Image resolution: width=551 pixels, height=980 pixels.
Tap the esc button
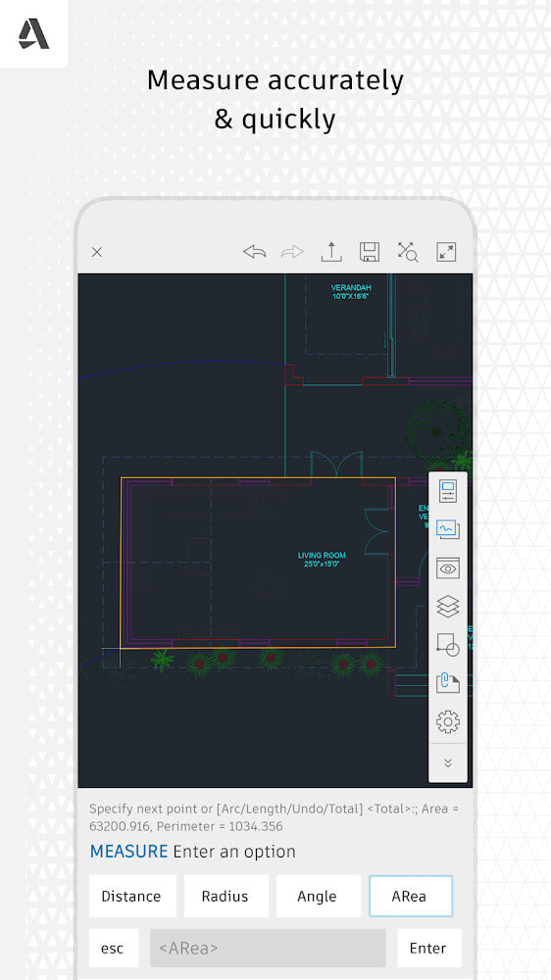114,948
